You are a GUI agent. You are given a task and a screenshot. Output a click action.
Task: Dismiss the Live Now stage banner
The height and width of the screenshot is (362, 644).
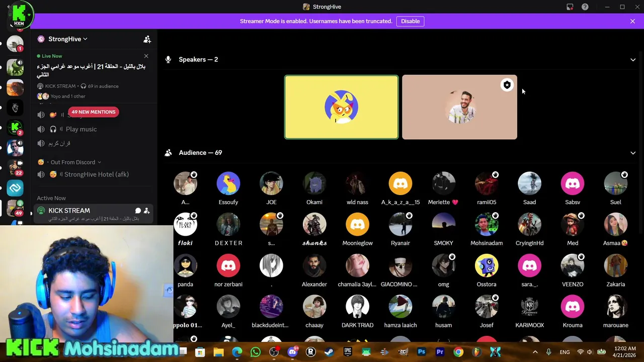146,56
